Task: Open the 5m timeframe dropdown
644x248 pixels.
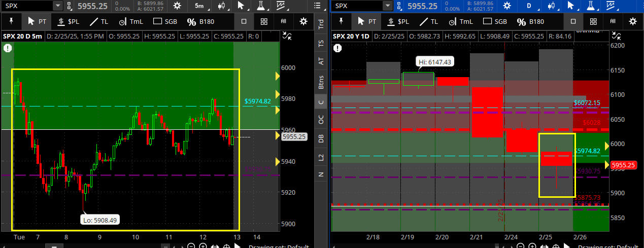Action: click(x=200, y=6)
